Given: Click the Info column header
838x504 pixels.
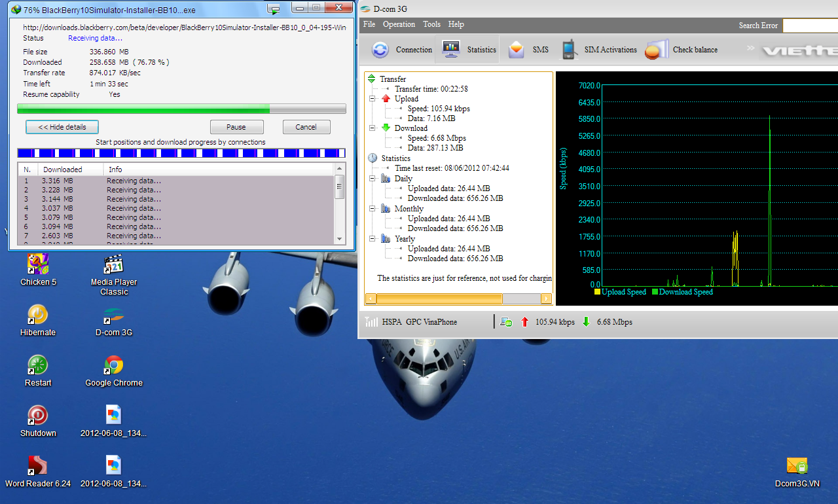Looking at the screenshot, I should (x=218, y=169).
